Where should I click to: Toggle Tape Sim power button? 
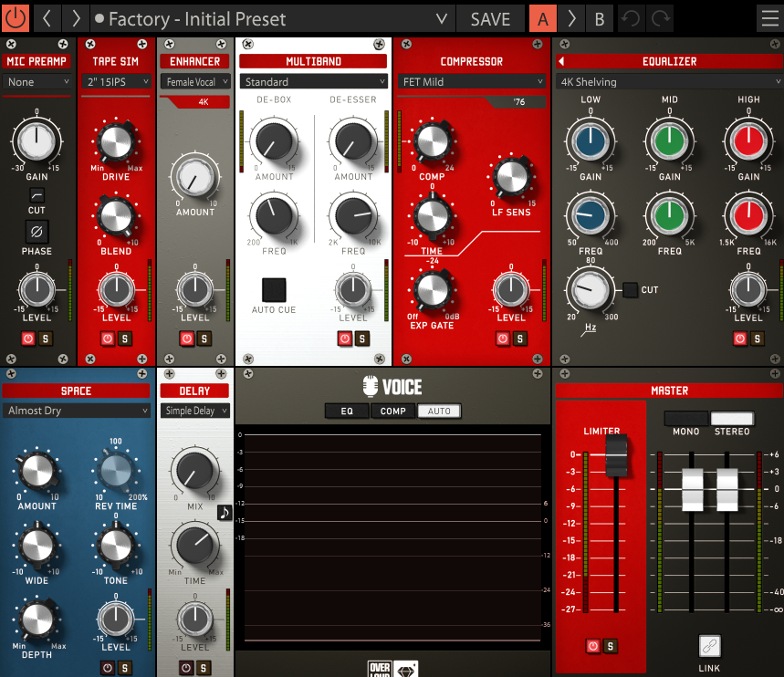pyautogui.click(x=108, y=338)
